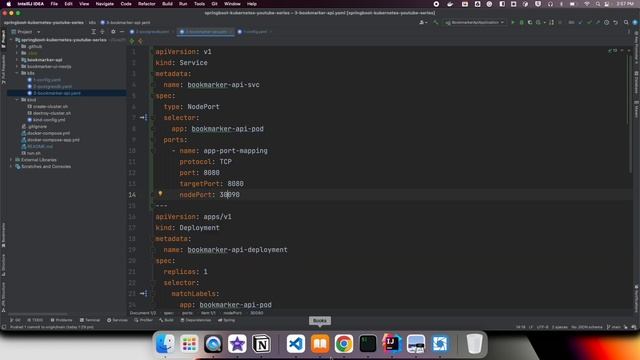
Task: Launch Google Chrome from dock
Action: pos(344,344)
